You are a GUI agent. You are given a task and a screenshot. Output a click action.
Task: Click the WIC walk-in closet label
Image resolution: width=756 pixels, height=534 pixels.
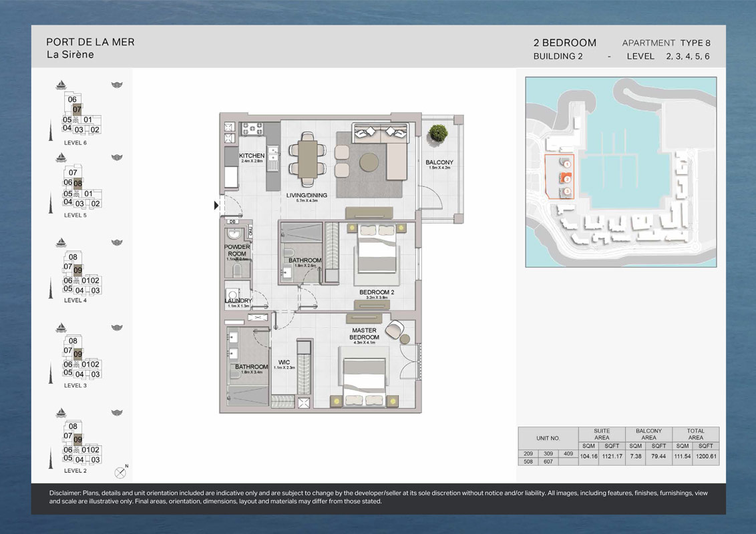(x=283, y=364)
